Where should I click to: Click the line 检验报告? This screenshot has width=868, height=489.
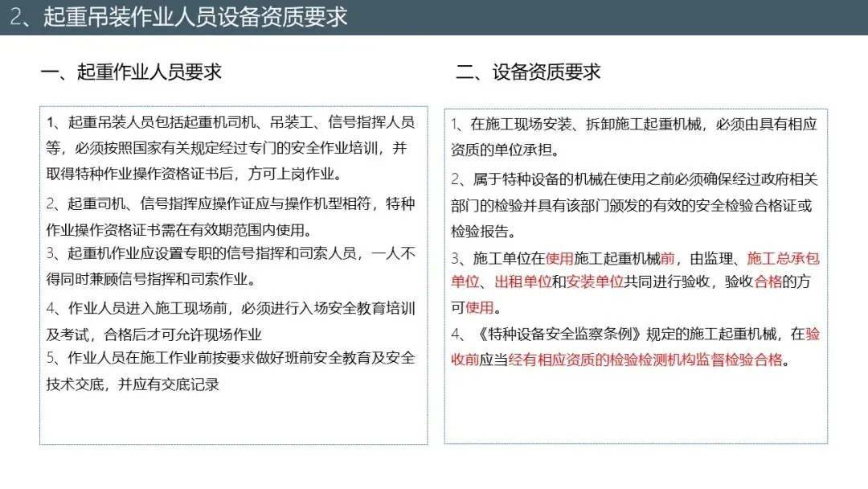[483, 232]
